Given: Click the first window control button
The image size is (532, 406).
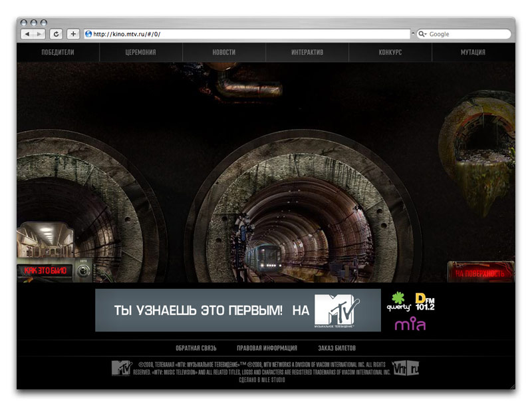Looking at the screenshot, I should coord(24,23).
